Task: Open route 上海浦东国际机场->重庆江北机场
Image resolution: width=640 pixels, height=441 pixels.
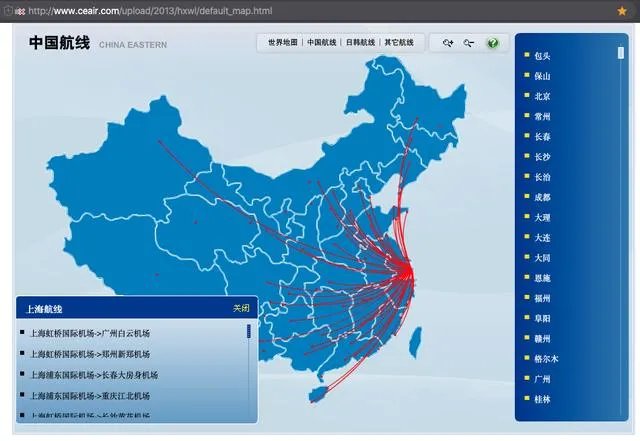Action: click(x=90, y=396)
